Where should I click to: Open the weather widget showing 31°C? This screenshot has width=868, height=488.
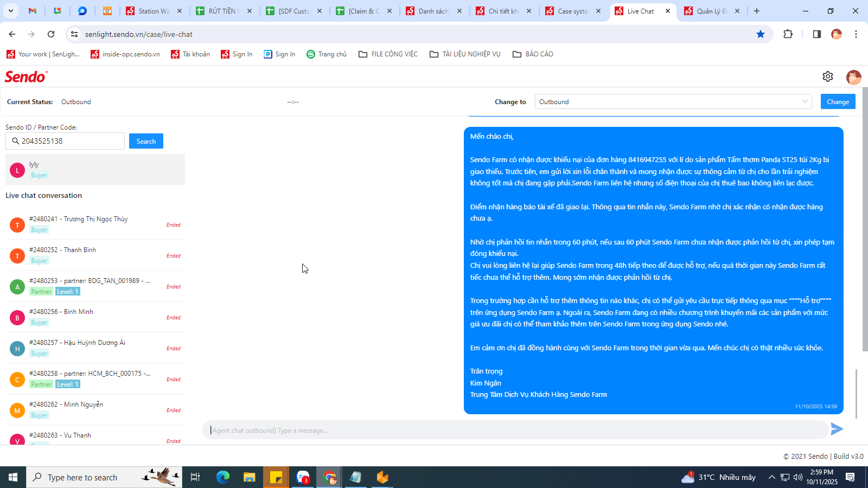pyautogui.click(x=719, y=477)
